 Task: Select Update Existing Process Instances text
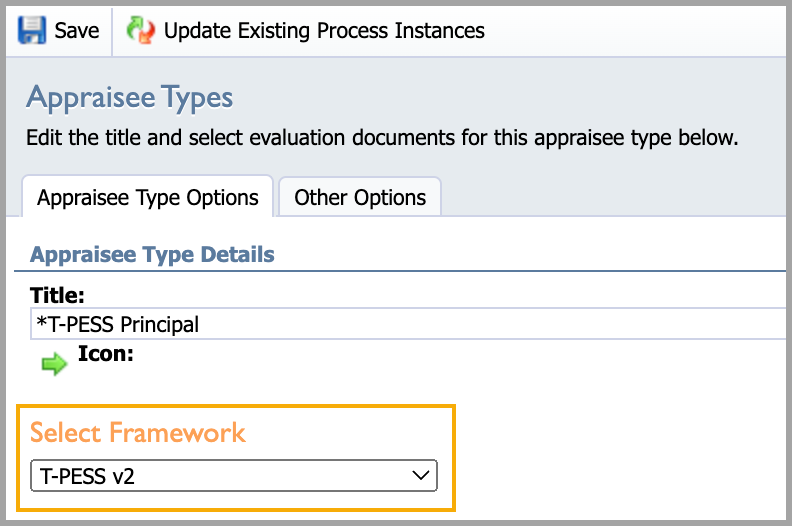tap(324, 31)
